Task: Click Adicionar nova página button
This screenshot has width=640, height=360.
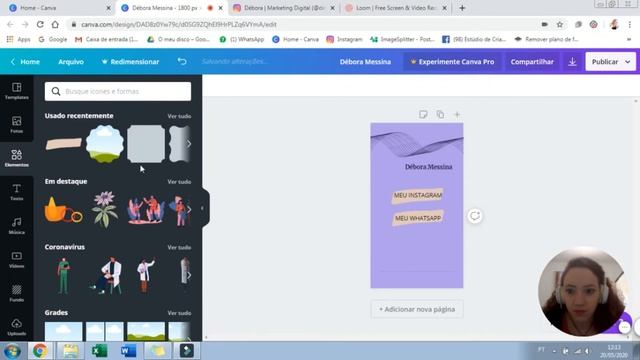Action: 417,309
